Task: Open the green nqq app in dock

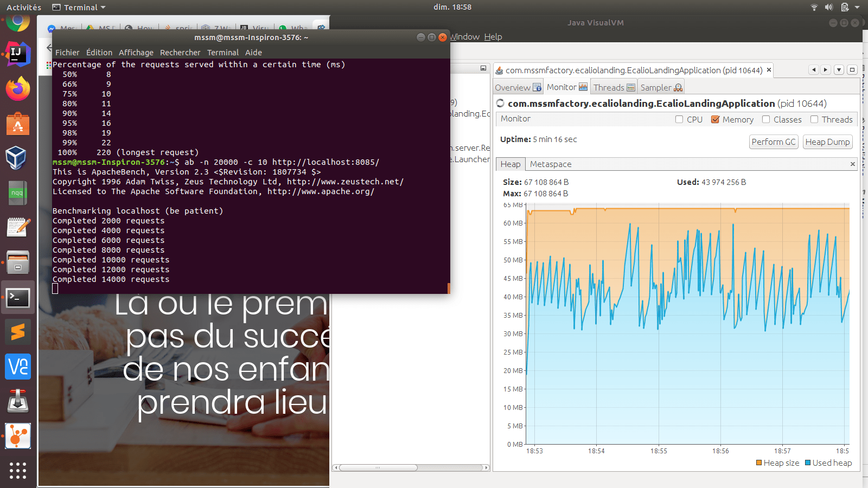Action: 18,193
